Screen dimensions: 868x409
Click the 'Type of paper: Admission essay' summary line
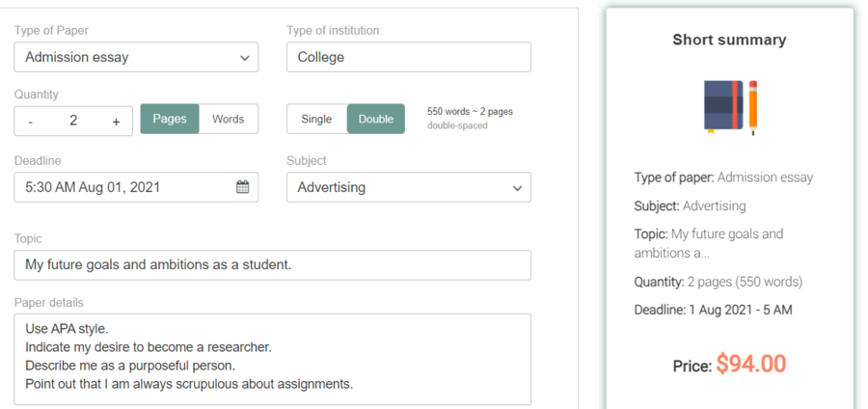[723, 177]
